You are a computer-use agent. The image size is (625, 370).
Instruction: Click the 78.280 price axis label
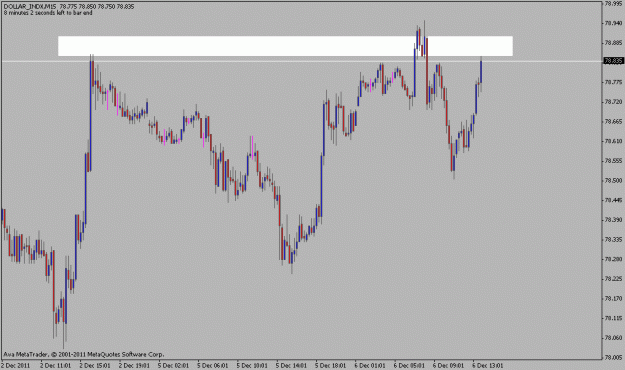coord(613,259)
